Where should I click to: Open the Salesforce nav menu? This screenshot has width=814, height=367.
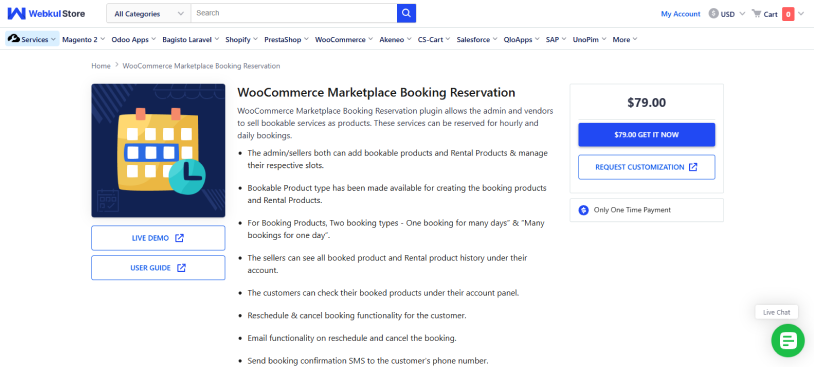[477, 39]
